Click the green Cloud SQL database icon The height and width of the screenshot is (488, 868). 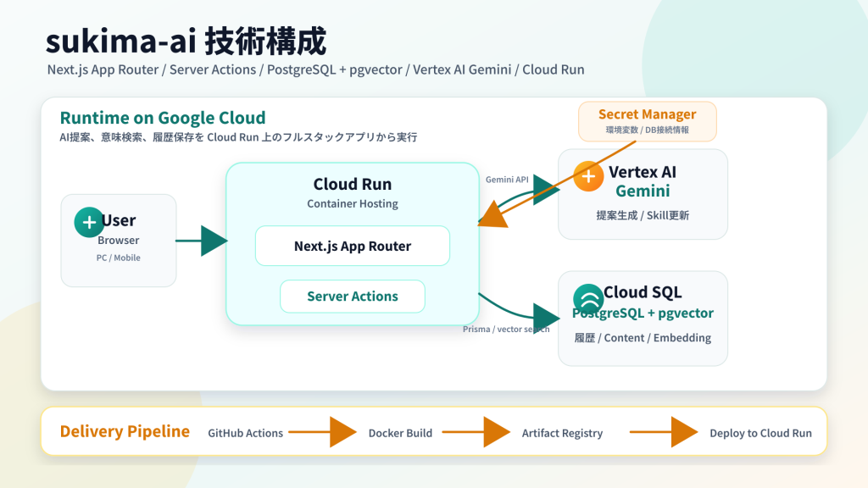pyautogui.click(x=588, y=299)
